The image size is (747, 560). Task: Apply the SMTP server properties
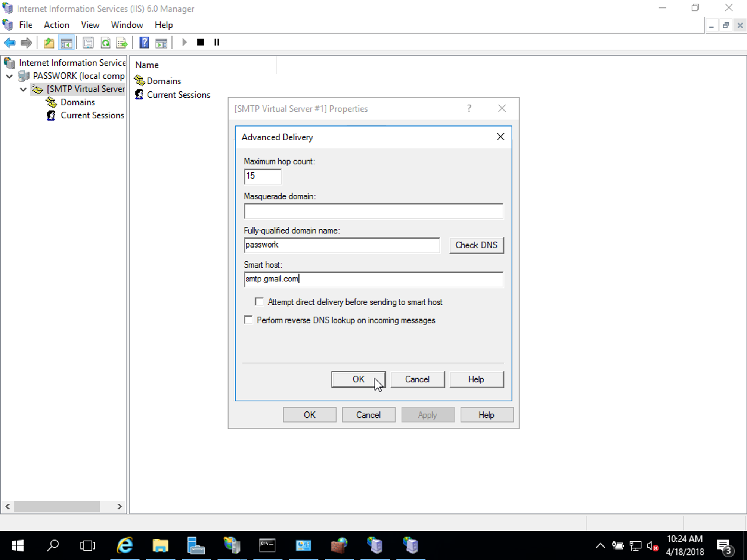[428, 415]
